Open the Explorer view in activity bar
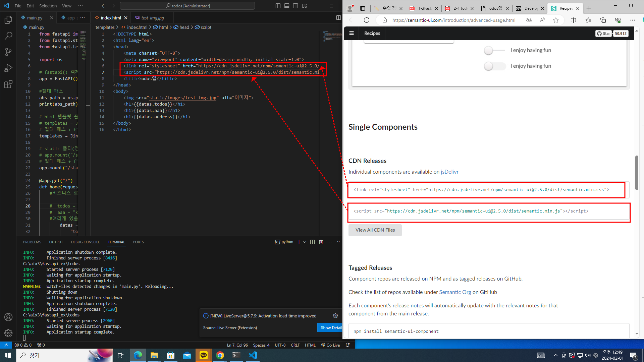 pos(8,20)
